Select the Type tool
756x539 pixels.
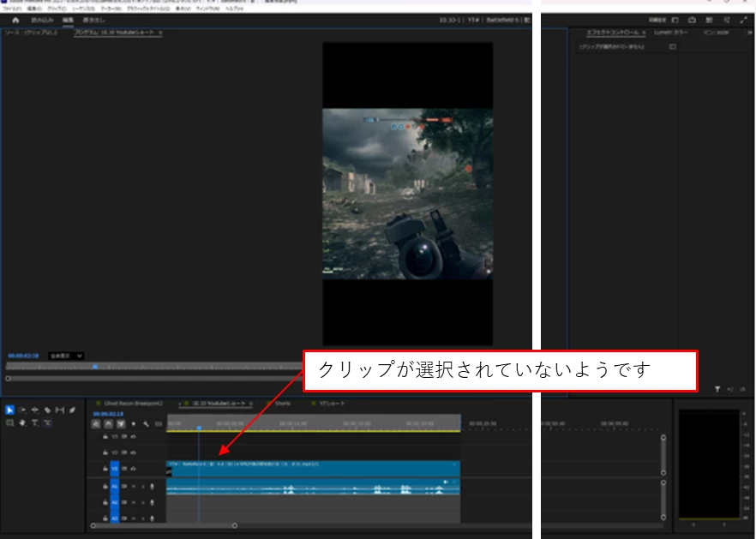click(34, 422)
